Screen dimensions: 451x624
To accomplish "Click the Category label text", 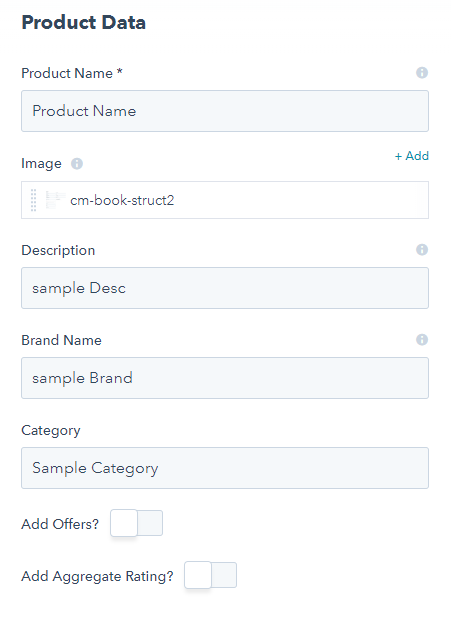I will 51,431.
